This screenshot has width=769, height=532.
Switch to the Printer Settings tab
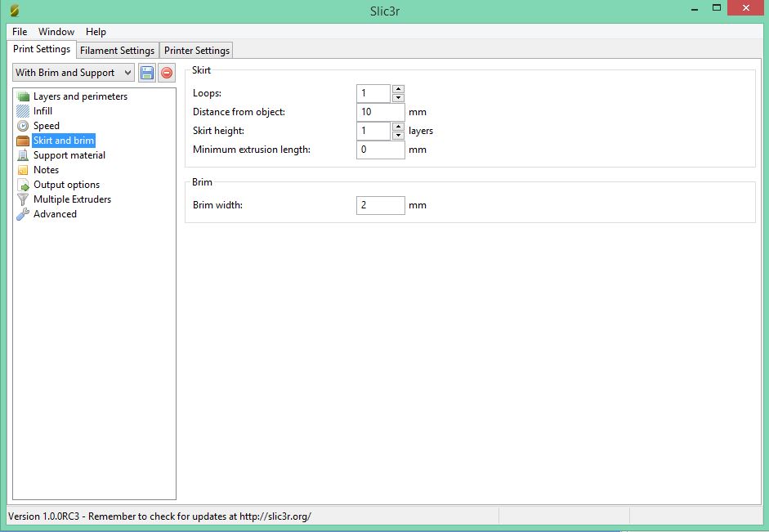click(197, 51)
